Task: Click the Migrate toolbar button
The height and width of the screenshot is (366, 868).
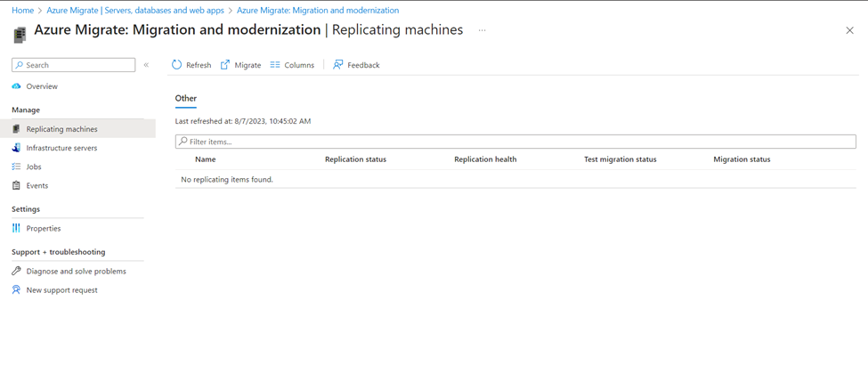Action: point(240,65)
